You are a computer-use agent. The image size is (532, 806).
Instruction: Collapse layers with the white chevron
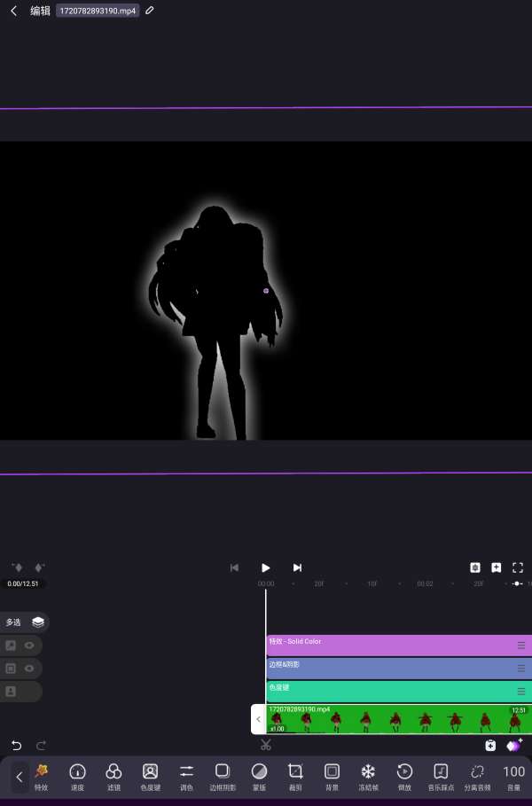click(x=258, y=719)
